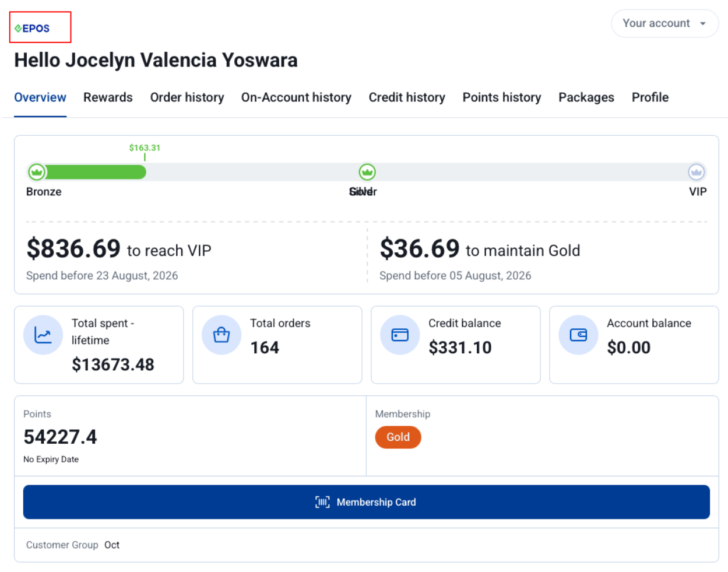Open the Profile tab
The image size is (728, 572).
[650, 97]
